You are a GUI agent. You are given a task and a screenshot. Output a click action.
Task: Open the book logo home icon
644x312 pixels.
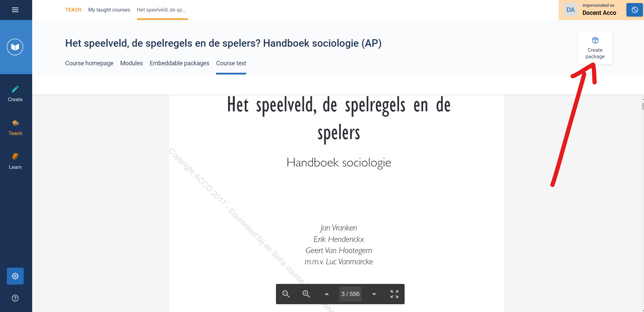(15, 47)
